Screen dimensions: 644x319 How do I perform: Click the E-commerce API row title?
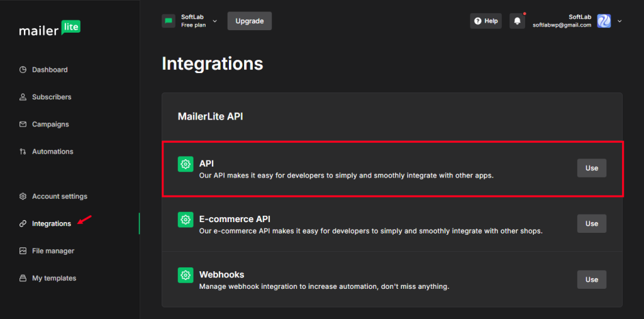click(x=235, y=219)
